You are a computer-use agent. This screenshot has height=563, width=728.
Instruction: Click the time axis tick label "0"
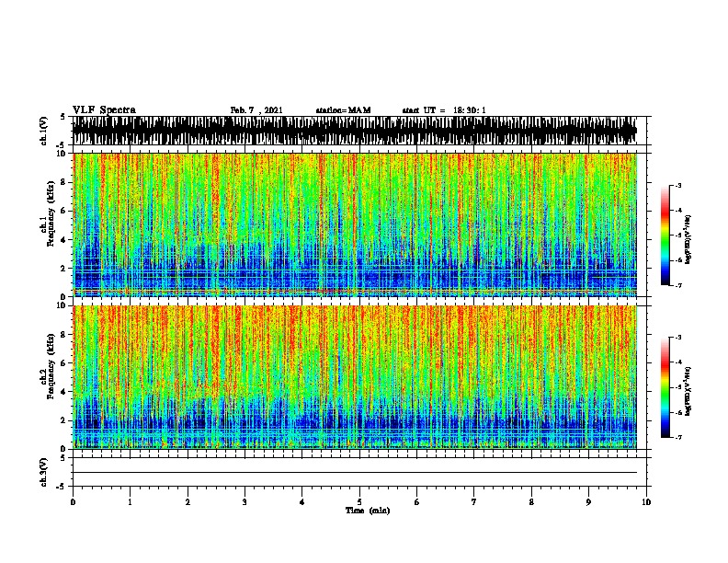73,502
